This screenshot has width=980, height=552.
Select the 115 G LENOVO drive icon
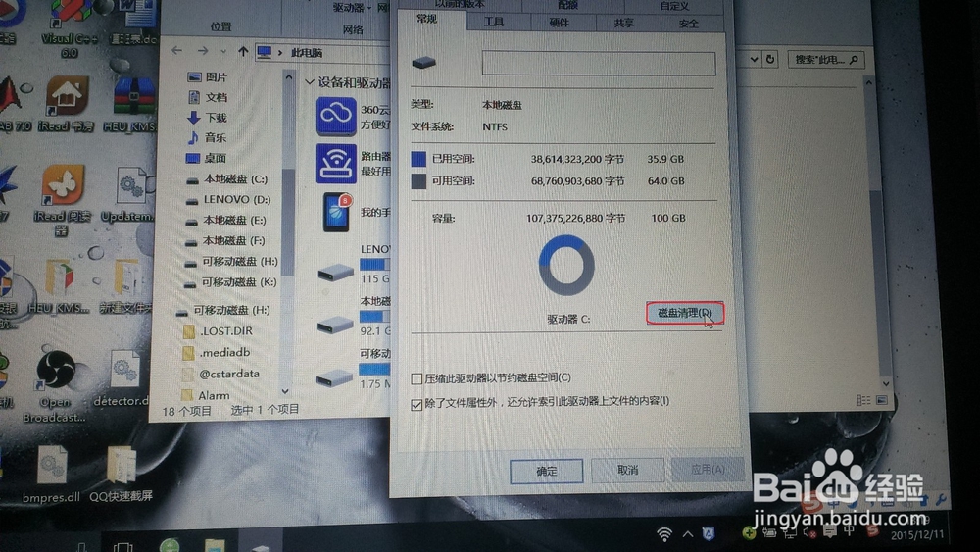pos(335,273)
